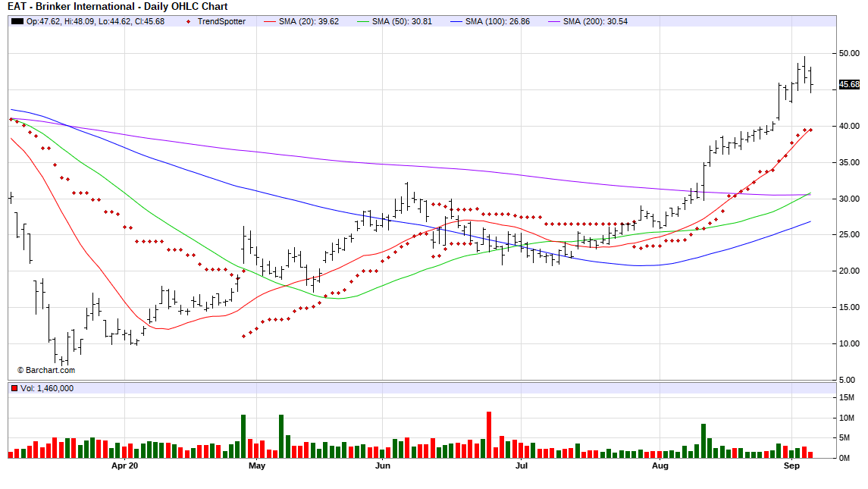Click the 15M volume axis label
The height and width of the screenshot is (489, 868).
click(x=847, y=397)
